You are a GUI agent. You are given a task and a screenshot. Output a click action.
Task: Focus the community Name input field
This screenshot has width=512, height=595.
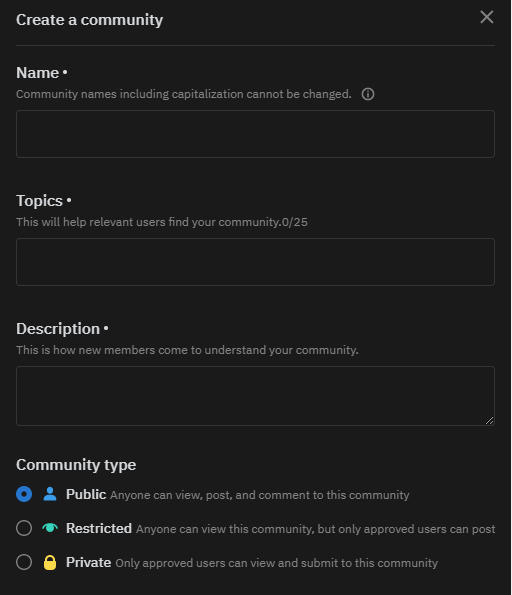pyautogui.click(x=255, y=134)
